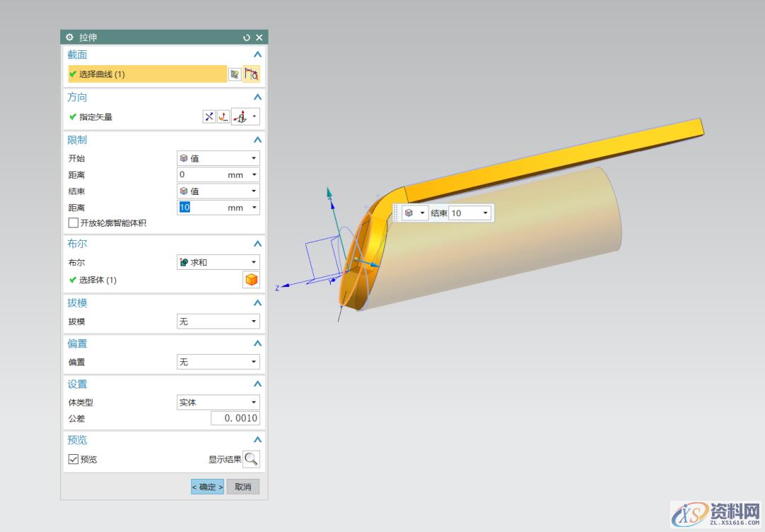This screenshot has width=765, height=532.
Task: Uncheck the 预览 preview checkbox
Action: (x=74, y=459)
